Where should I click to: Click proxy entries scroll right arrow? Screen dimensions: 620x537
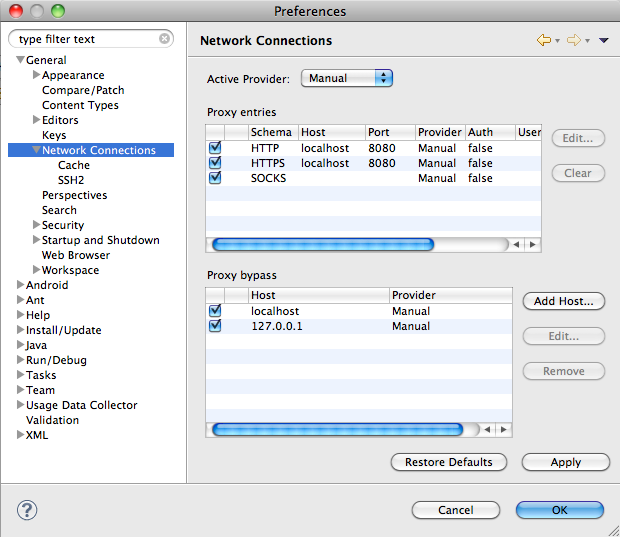pos(533,244)
